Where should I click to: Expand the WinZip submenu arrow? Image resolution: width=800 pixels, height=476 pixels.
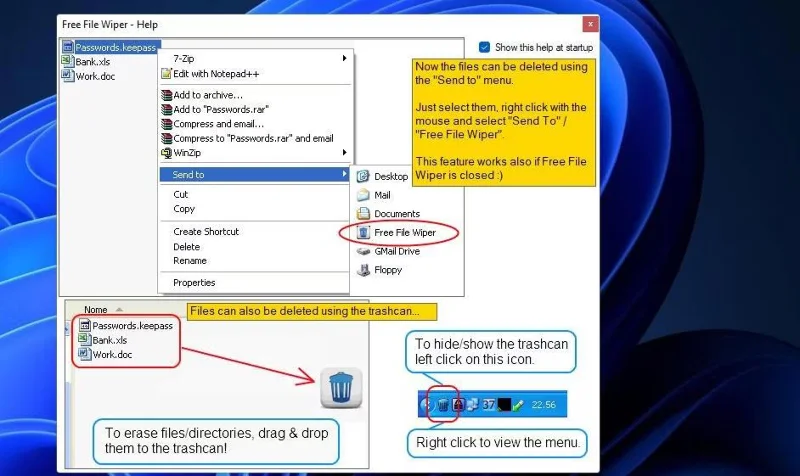pos(345,152)
